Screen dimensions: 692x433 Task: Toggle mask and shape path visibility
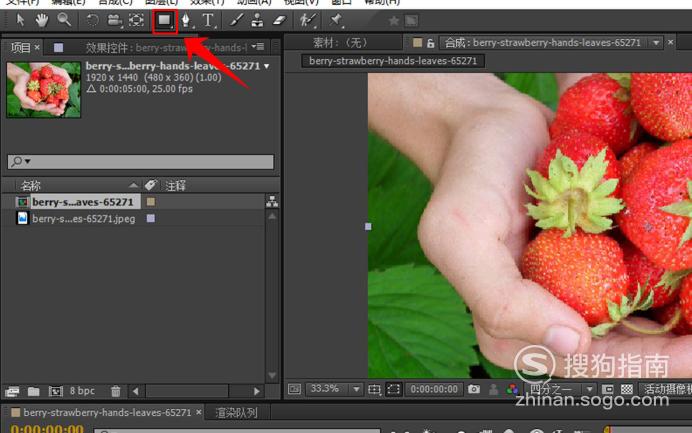click(393, 389)
